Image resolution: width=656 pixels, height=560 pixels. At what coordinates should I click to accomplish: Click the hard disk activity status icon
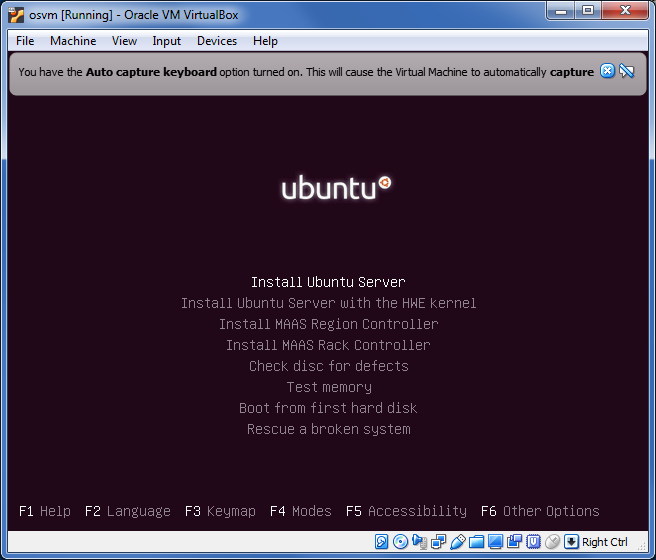(x=381, y=542)
